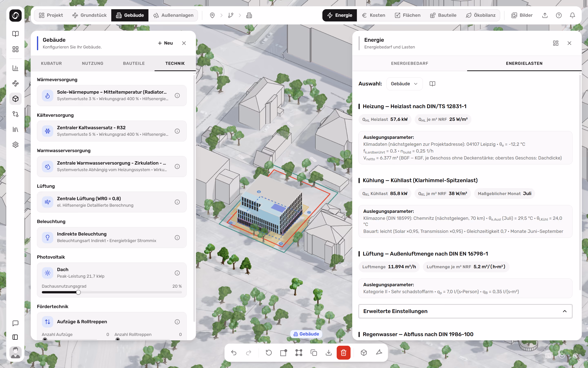
Task: Open Zentraler Kaltwassersatz - R32 selection
Action: (x=112, y=131)
